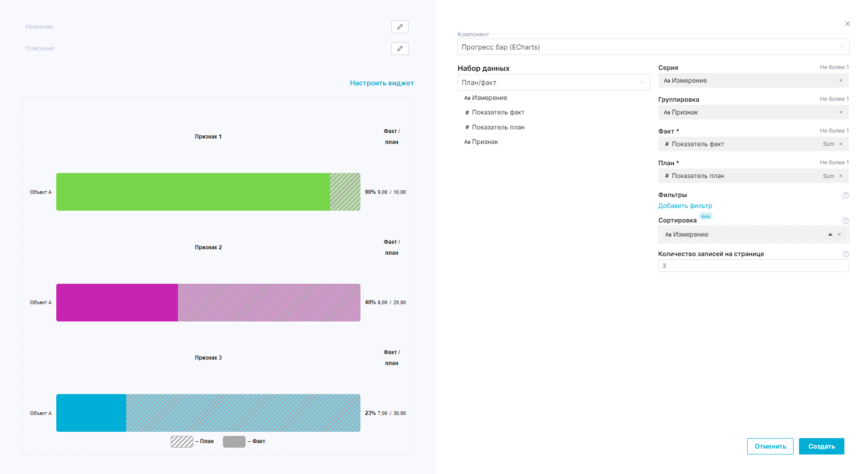The width and height of the screenshot is (868, 474).
Task: Remove Признак from the Группировка field
Action: 840,112
